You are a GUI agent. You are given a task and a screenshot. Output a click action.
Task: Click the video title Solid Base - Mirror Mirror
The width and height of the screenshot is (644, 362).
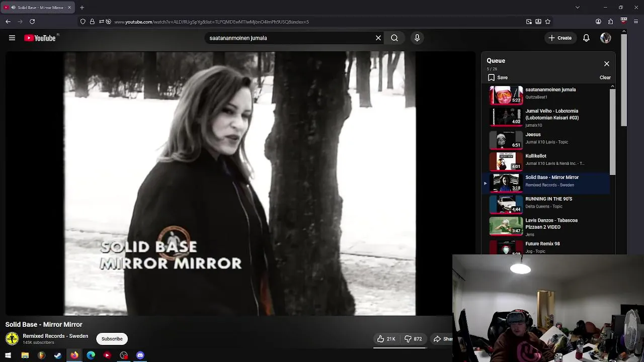[44, 325]
